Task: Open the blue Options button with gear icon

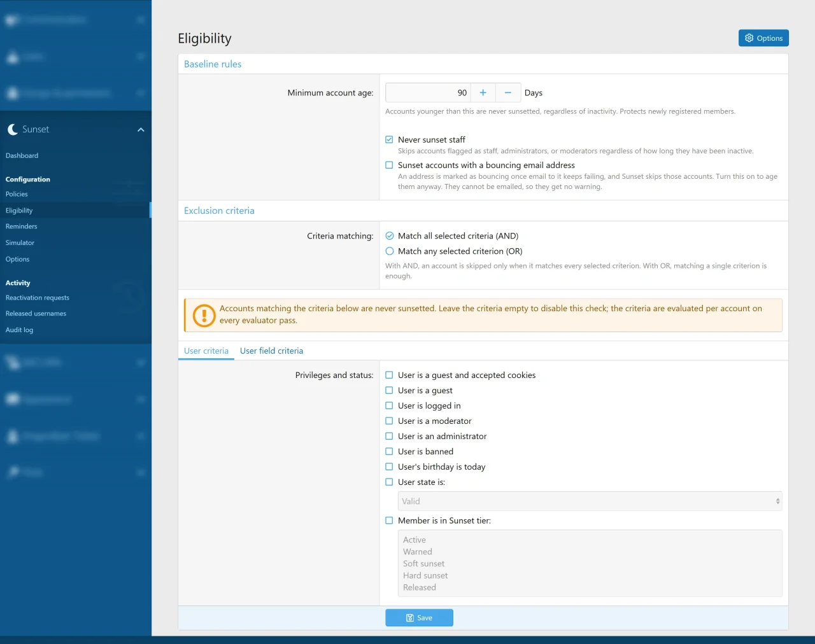Action: (x=763, y=38)
